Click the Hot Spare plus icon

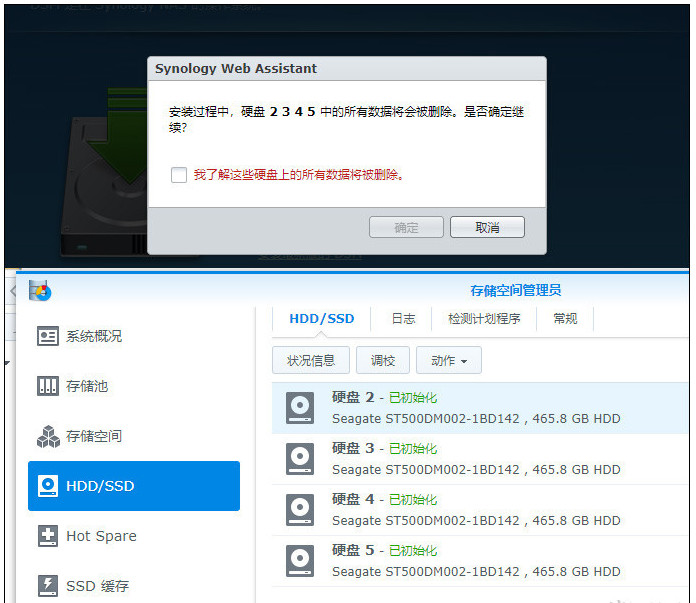(47, 536)
